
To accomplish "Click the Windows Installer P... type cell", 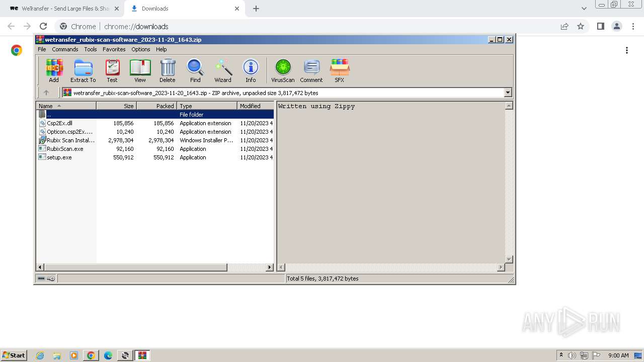I will 206,140.
